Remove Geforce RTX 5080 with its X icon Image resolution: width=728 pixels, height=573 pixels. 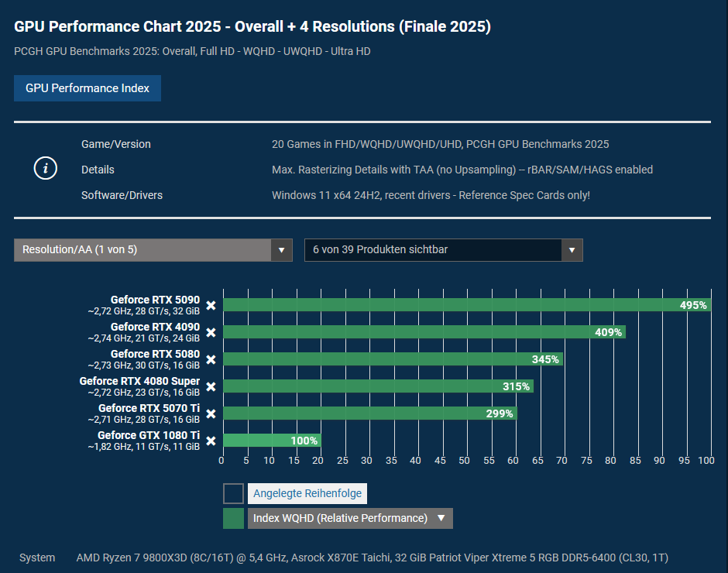point(211,360)
